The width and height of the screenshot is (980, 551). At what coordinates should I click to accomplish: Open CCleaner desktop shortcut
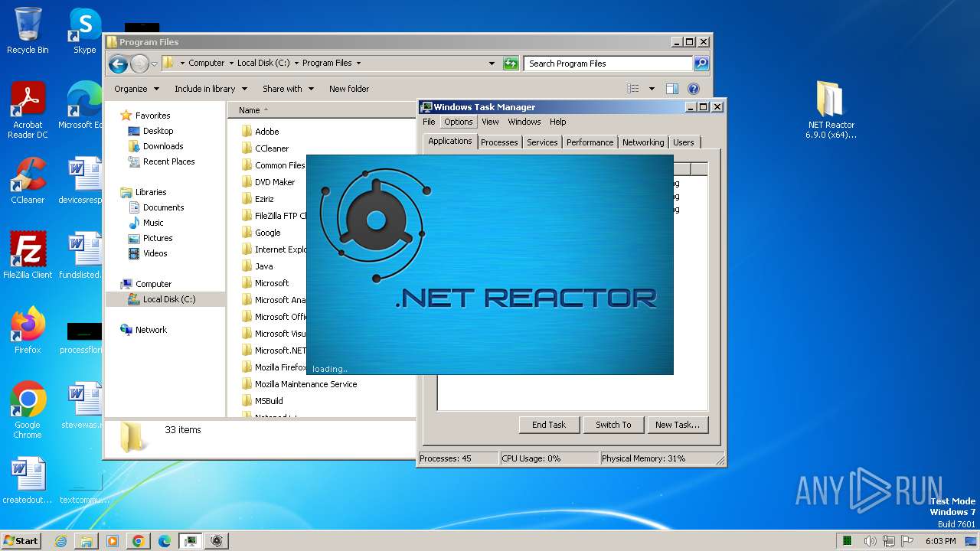coord(28,181)
